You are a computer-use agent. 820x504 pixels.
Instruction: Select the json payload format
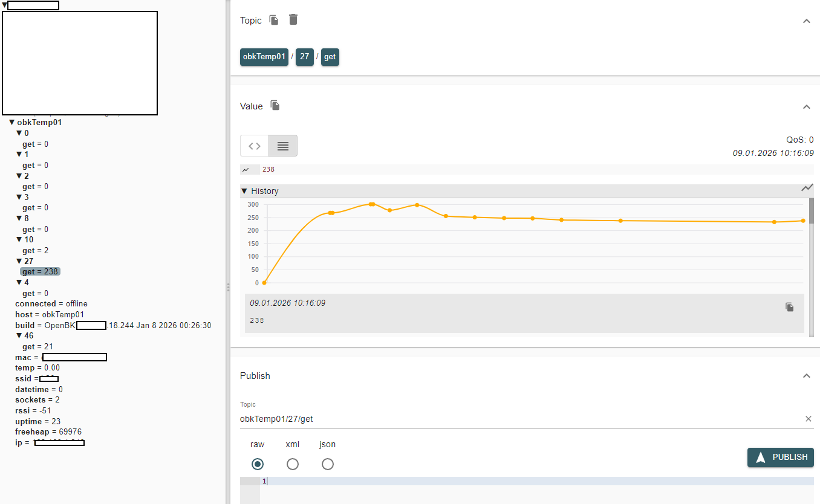coord(328,464)
